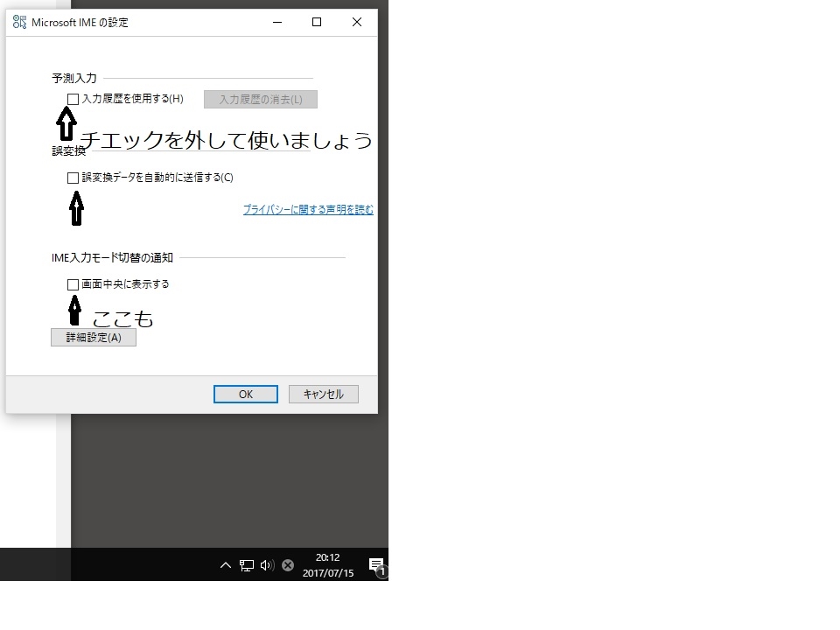
Task: Click the IME disabled X tray icon
Action: (288, 565)
